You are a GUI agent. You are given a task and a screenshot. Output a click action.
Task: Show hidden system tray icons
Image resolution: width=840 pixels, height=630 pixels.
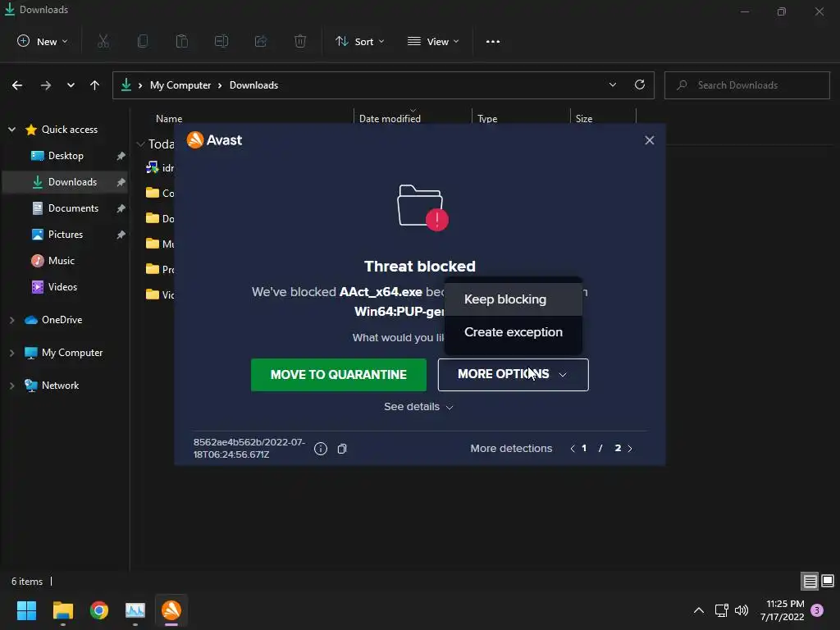[x=699, y=610]
